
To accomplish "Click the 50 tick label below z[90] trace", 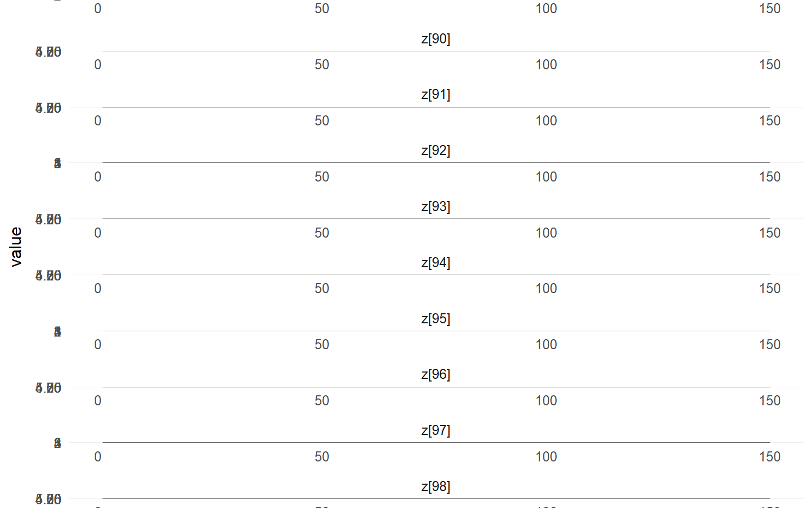I will tap(322, 65).
